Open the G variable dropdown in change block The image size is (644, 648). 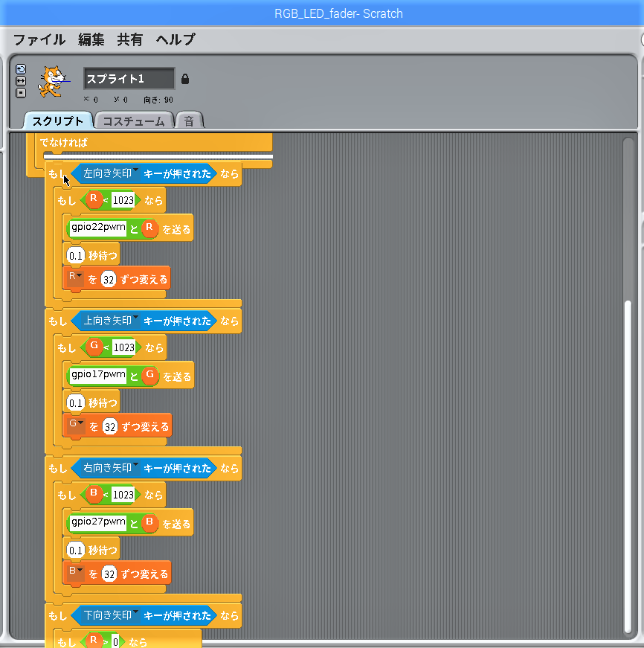pos(77,426)
